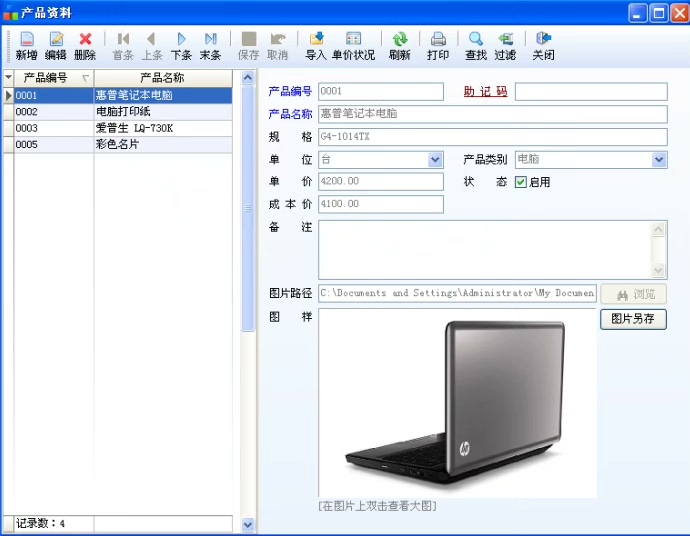Select the 爱普生 LQ-730K cell
690x536 pixels.
[x=163, y=128]
